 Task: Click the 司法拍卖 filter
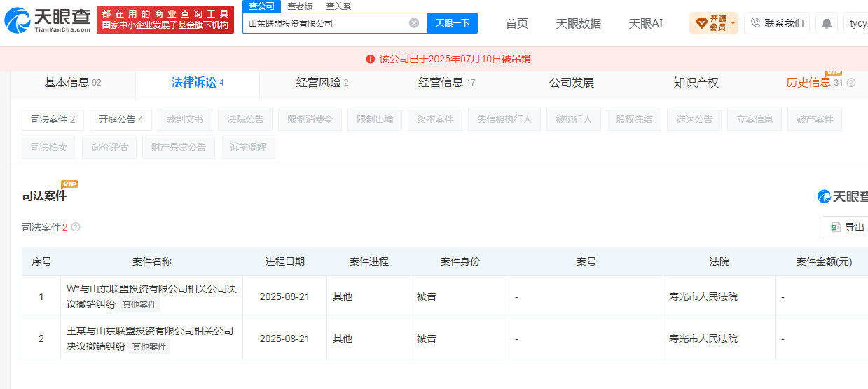pos(49,148)
